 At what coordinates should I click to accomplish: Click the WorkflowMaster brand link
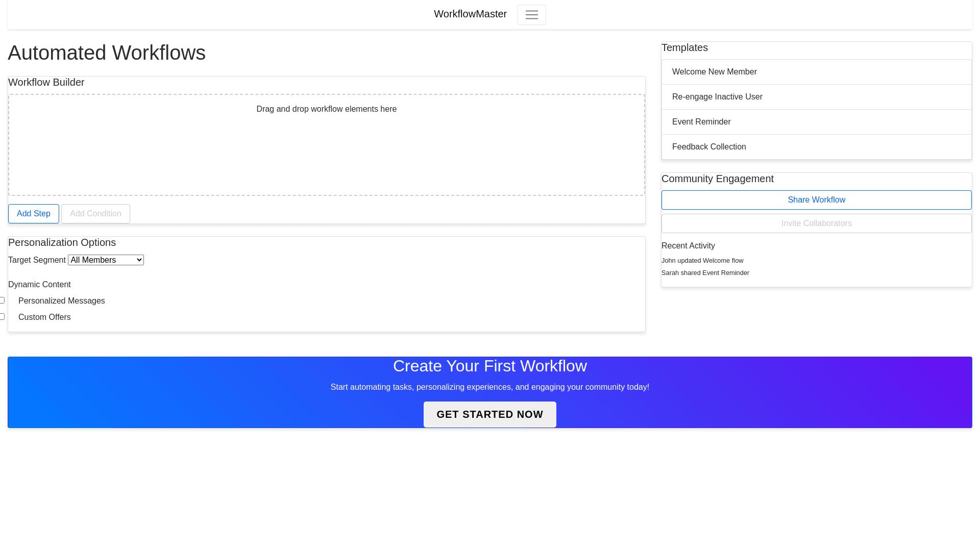[x=470, y=14]
